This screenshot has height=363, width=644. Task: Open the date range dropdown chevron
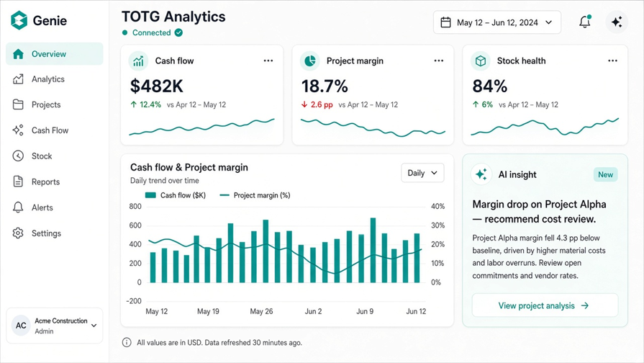click(x=549, y=22)
